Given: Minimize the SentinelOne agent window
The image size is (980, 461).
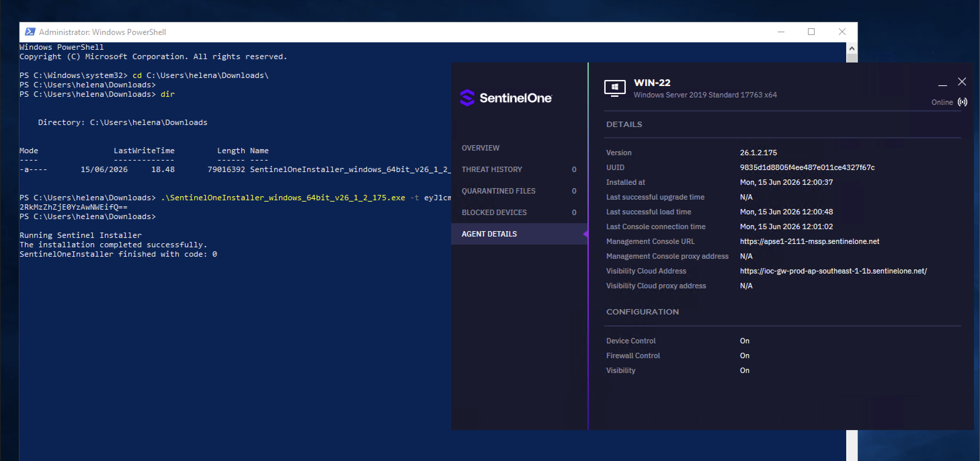Looking at the screenshot, I should click(942, 83).
